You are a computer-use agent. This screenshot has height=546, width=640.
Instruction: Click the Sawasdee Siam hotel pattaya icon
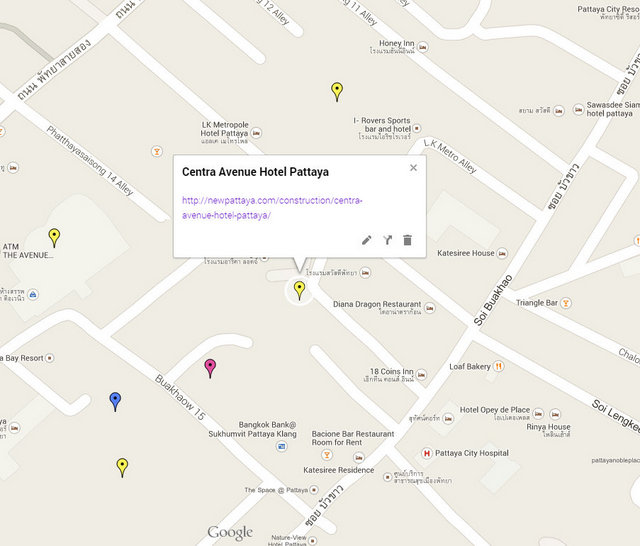pos(578,109)
